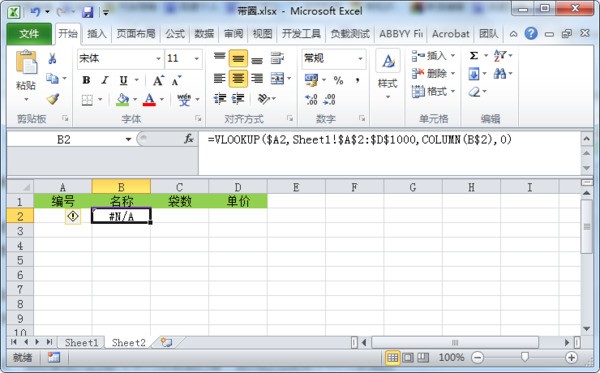Viewport: 600px width, 373px height.
Task: Increase font size with the large A
Action: (x=158, y=80)
